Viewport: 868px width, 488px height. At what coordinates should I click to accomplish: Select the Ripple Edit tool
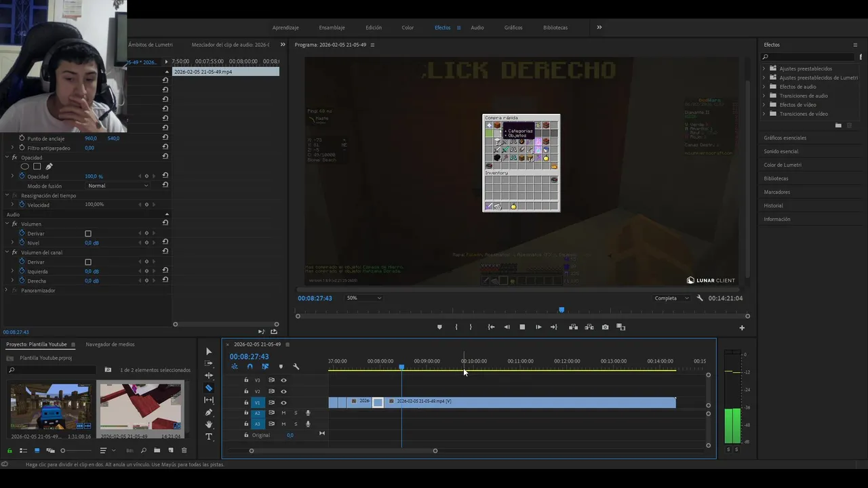[209, 375]
